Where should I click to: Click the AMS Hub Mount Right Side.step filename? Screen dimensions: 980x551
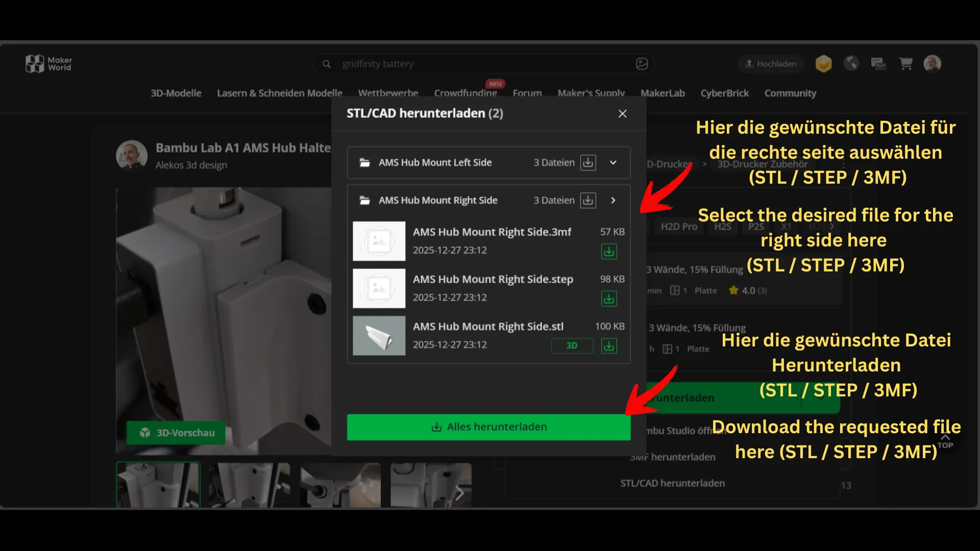[x=493, y=280]
